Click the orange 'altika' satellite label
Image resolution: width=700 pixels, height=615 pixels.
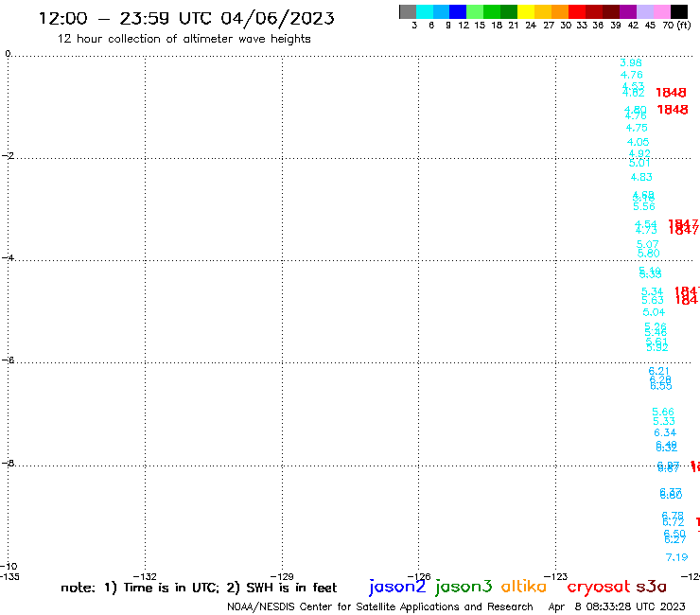tap(523, 587)
